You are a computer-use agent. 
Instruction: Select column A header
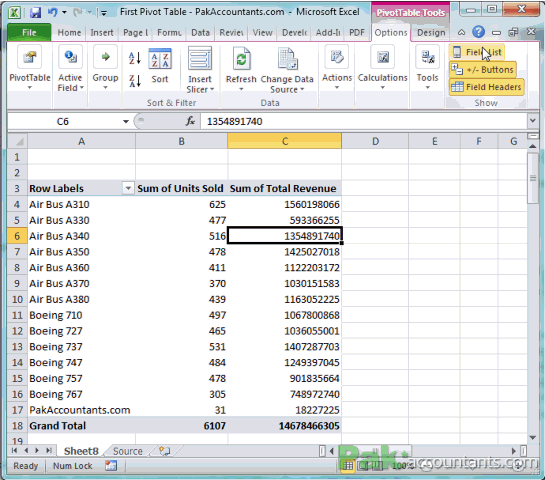(81, 141)
